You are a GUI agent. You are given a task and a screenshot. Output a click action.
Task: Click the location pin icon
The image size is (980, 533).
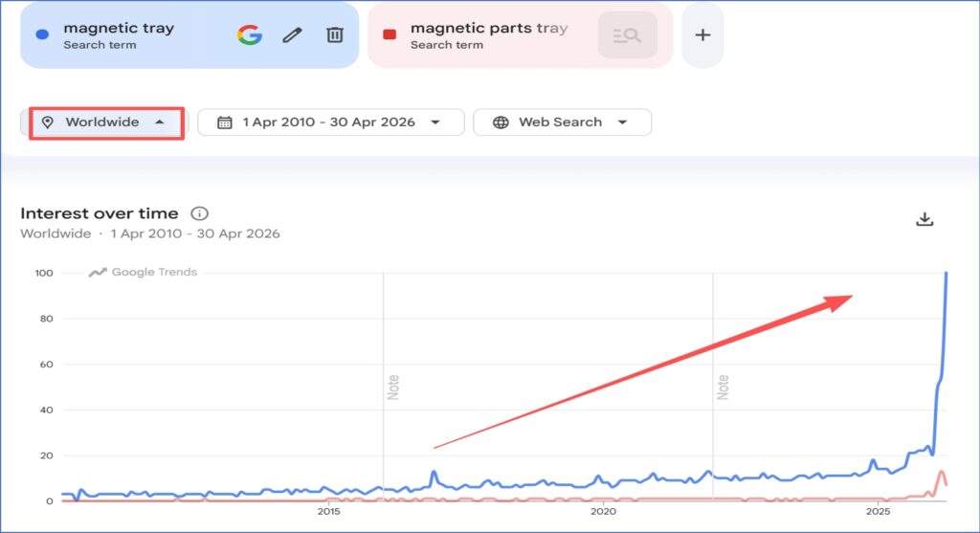[x=48, y=122]
